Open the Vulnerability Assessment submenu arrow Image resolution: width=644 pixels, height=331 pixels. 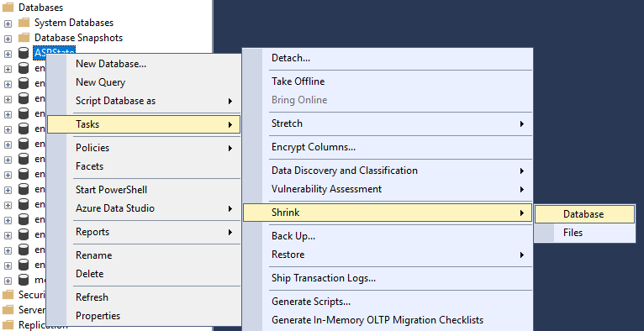[x=521, y=189]
